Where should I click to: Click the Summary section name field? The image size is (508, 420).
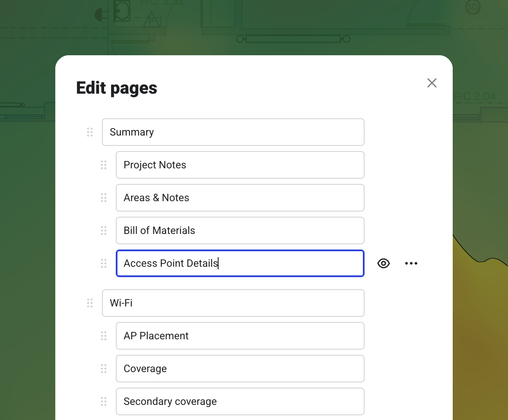point(233,132)
